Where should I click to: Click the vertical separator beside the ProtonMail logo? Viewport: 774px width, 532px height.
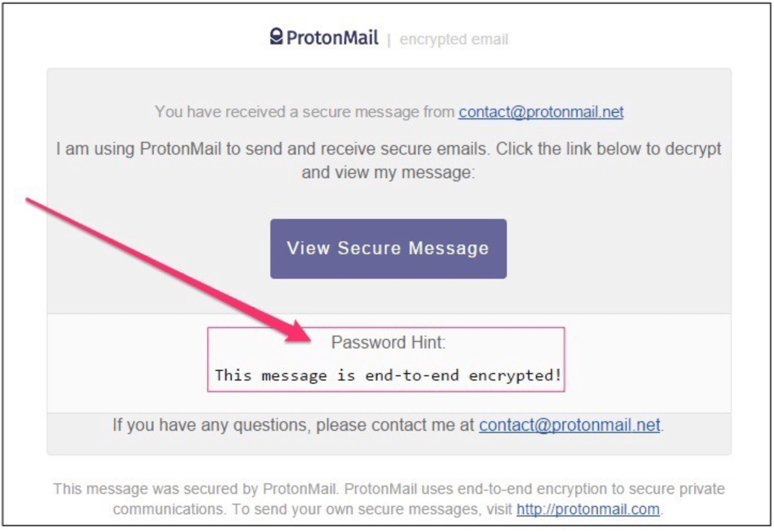389,40
